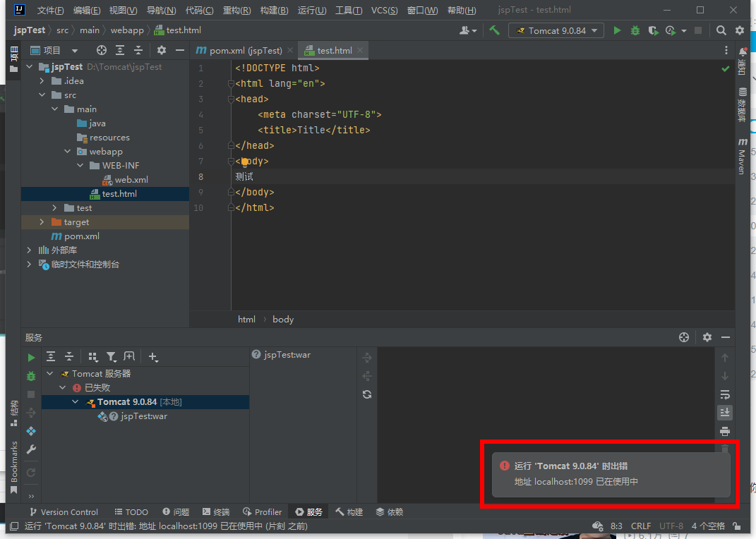Toggle soft-wrap button in Services console
The image size is (756, 539).
pyautogui.click(x=724, y=394)
